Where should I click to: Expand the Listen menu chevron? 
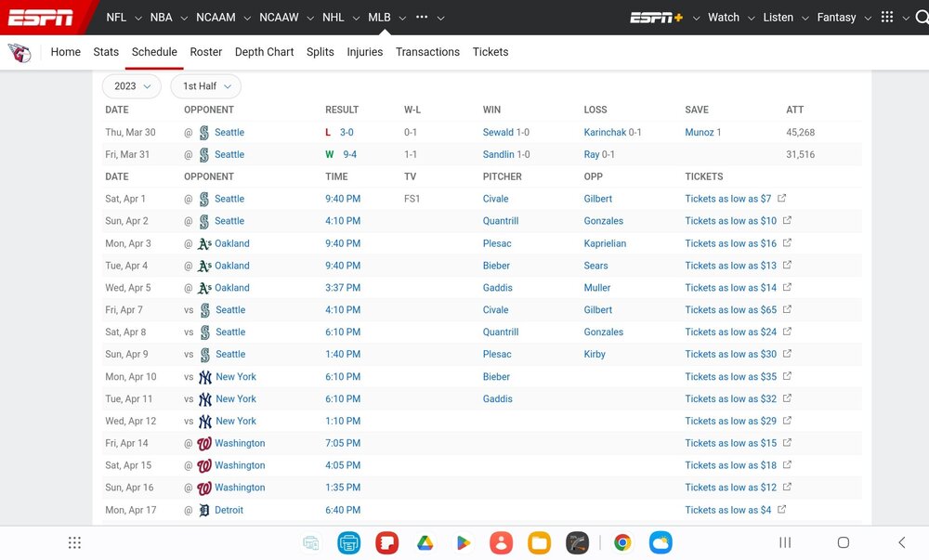(805, 19)
